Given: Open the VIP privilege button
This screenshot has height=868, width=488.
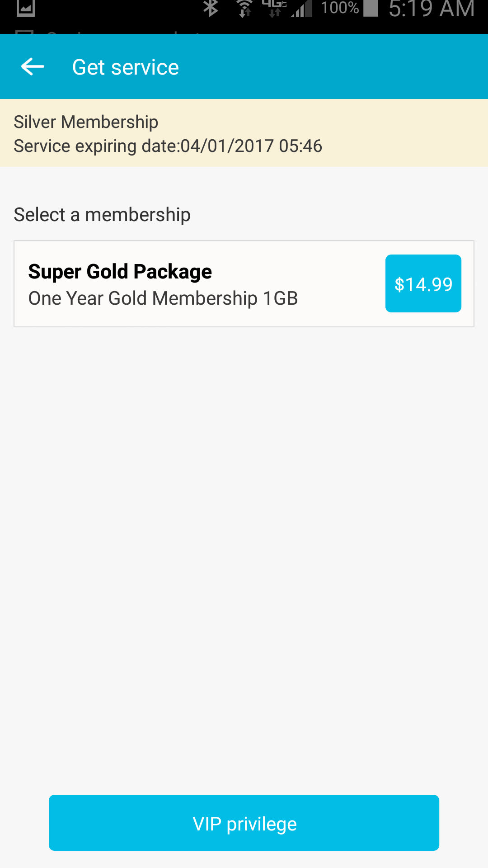Looking at the screenshot, I should tap(244, 823).
